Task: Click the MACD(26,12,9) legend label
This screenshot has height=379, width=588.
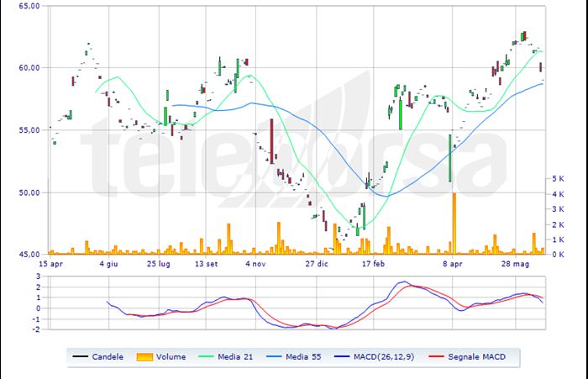Action: click(x=384, y=357)
